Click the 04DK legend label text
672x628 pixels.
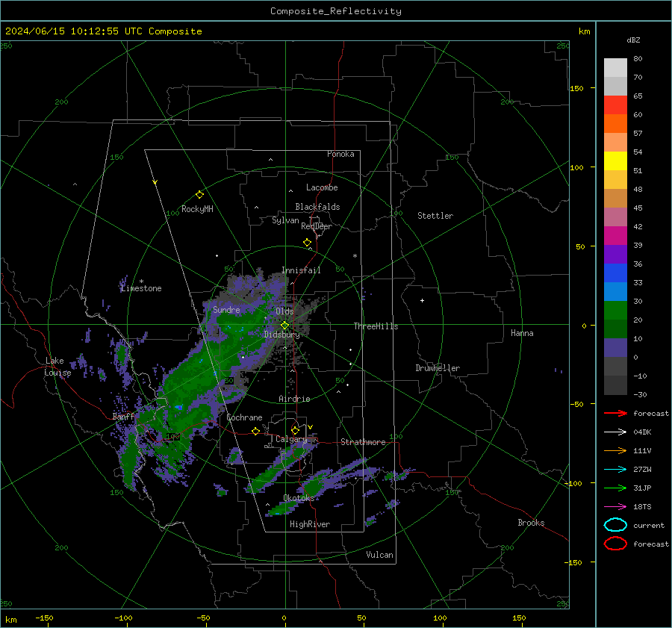tap(642, 432)
